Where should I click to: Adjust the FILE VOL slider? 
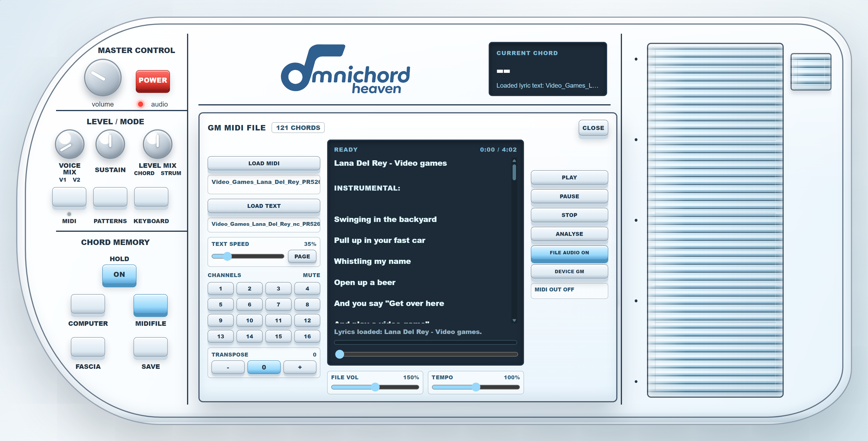point(375,387)
